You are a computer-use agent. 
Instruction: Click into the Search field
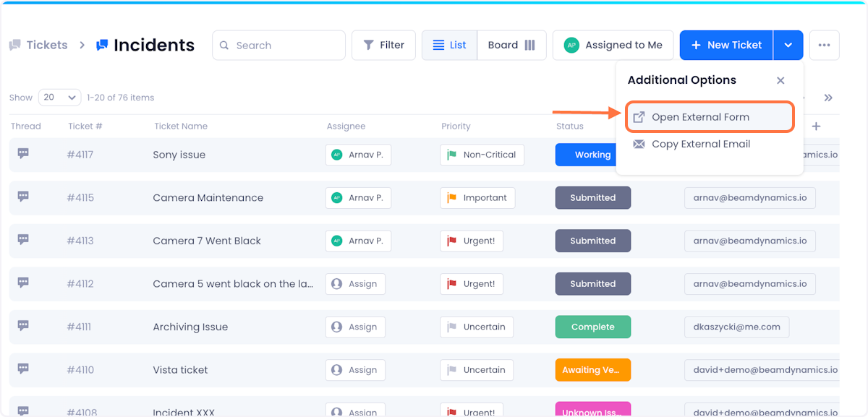point(278,45)
